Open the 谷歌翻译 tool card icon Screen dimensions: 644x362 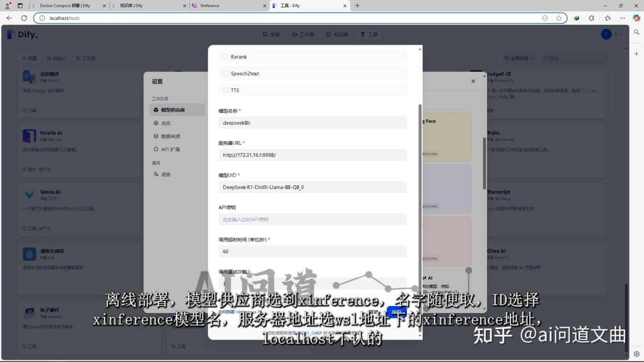click(x=29, y=76)
